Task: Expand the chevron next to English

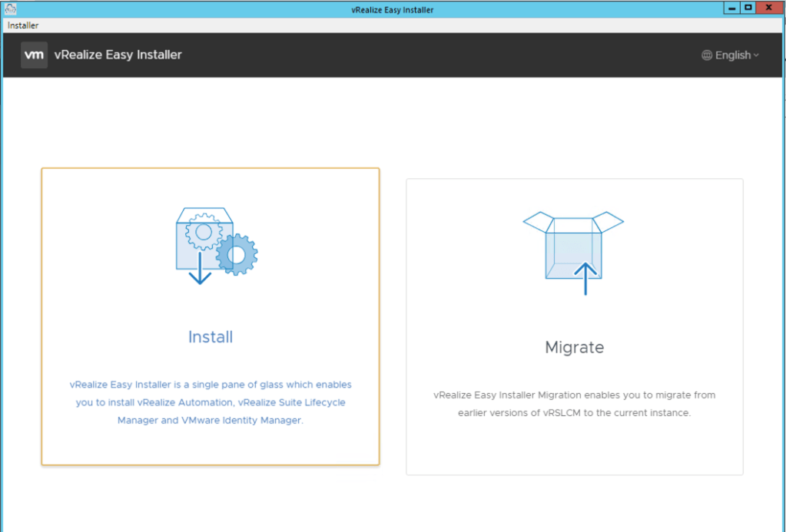Action: pyautogui.click(x=756, y=55)
